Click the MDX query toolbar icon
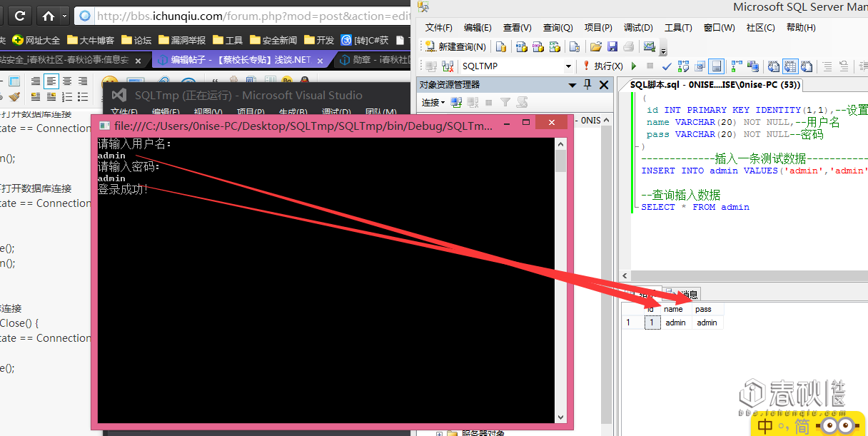Image resolution: width=868 pixels, height=436 pixels. point(521,46)
